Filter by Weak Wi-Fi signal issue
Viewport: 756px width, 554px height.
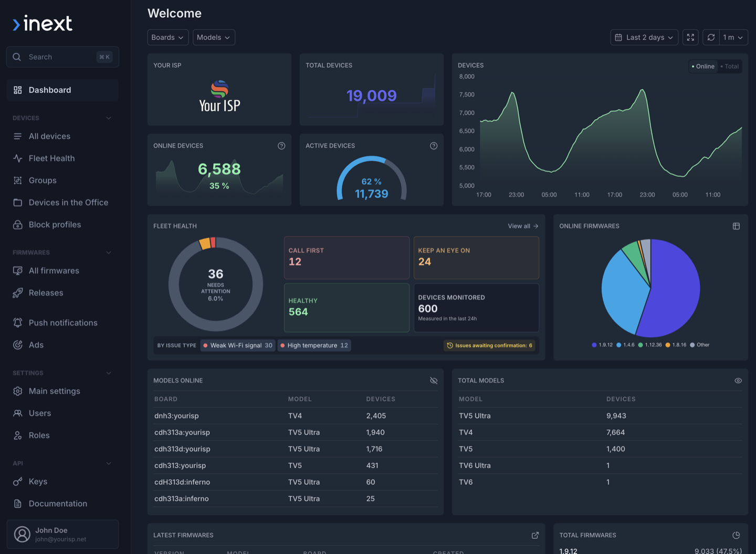(x=238, y=345)
